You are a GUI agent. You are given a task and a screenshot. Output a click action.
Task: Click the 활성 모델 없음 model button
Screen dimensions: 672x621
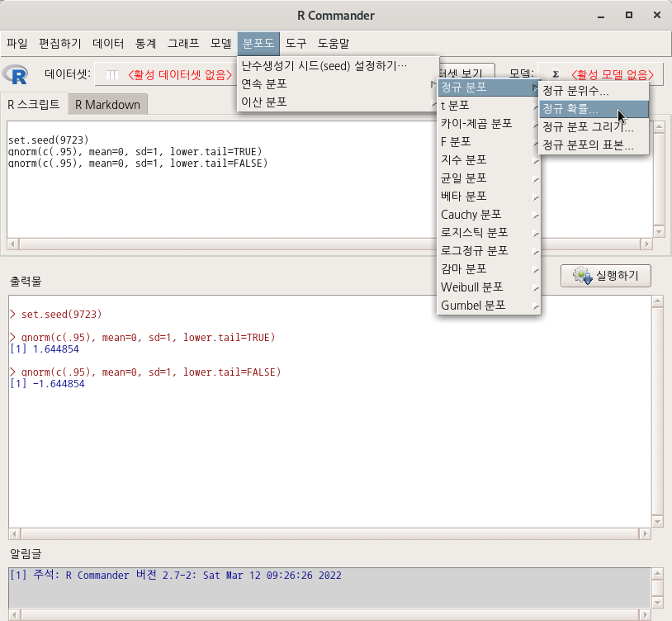pos(601,74)
